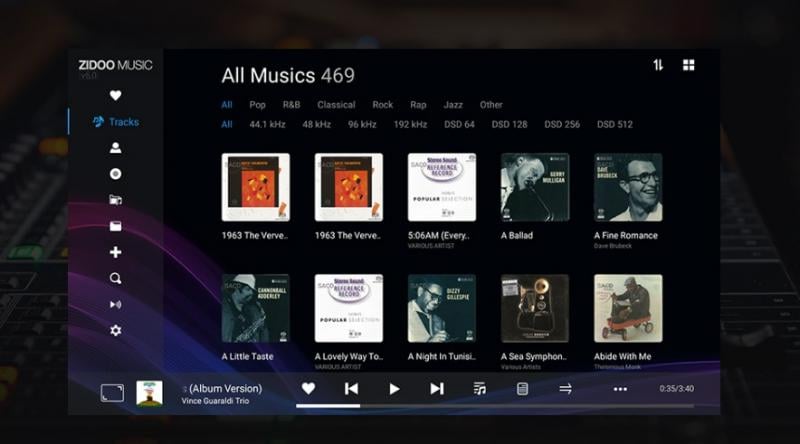Screen dimensions: 800x444
Task: Open the solid rectangular window icon in sidebar
Action: [x=115, y=226]
